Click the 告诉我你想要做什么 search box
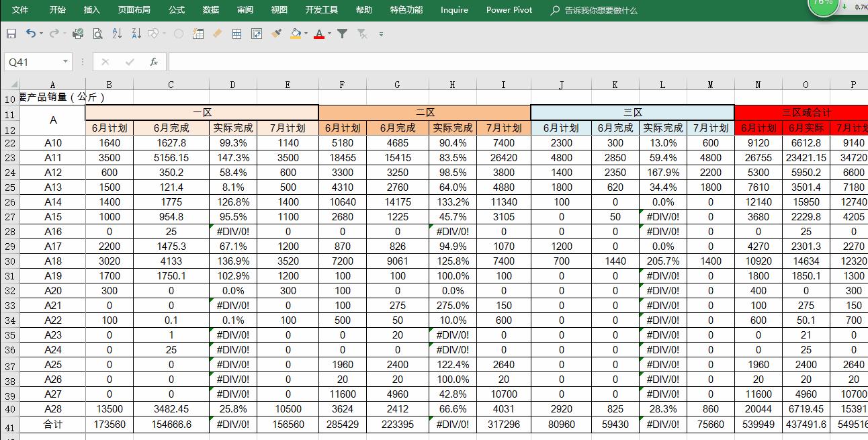 coord(601,10)
